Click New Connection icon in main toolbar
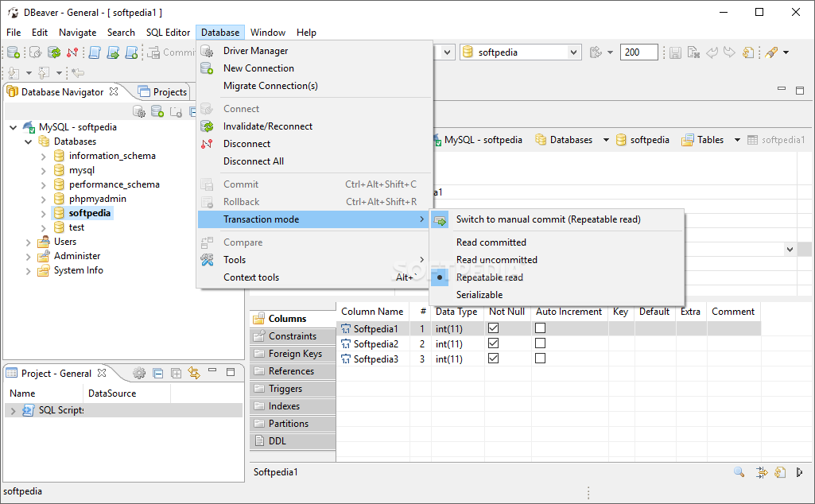The height and width of the screenshot is (504, 815). 13,52
